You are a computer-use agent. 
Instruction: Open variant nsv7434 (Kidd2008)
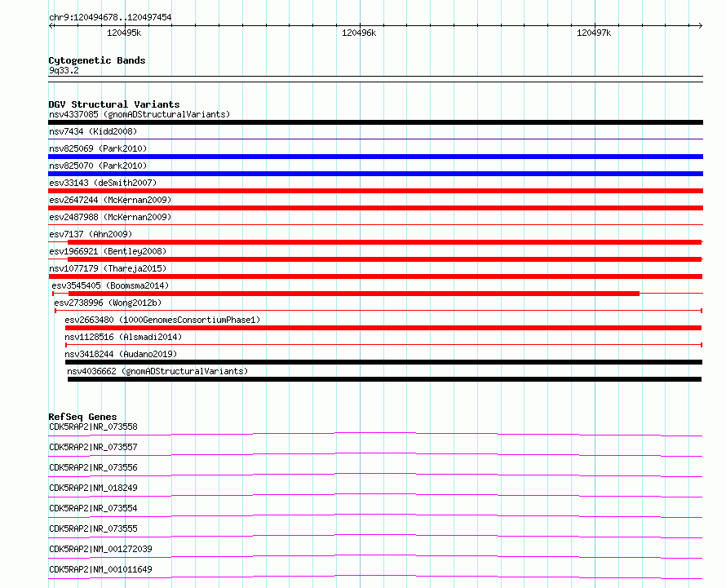(93, 131)
